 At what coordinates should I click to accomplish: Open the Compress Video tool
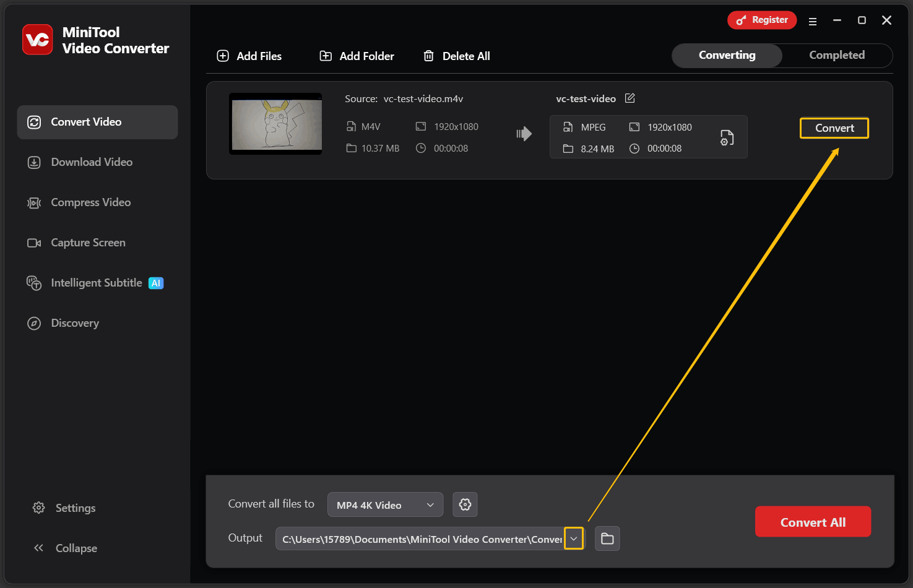tap(90, 202)
